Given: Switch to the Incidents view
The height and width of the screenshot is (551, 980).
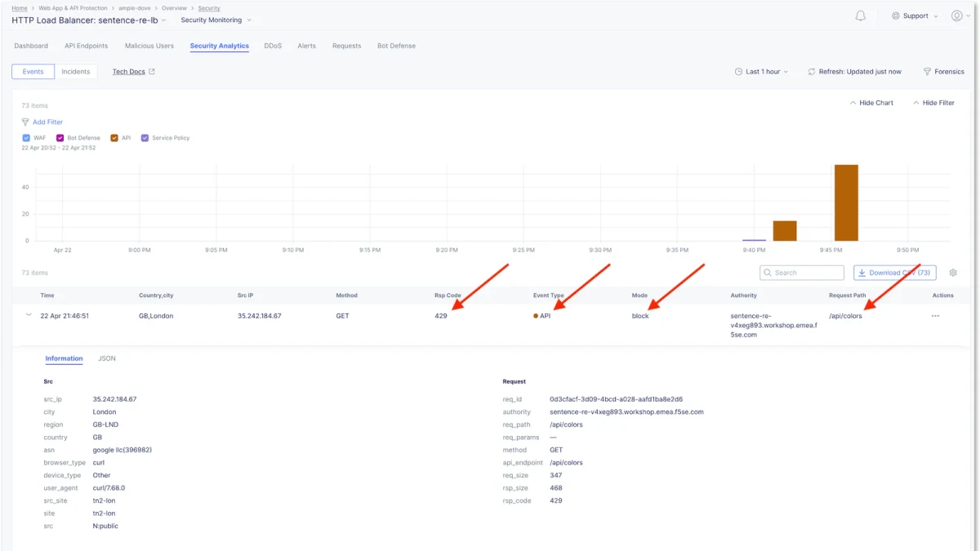Looking at the screenshot, I should coord(76,72).
